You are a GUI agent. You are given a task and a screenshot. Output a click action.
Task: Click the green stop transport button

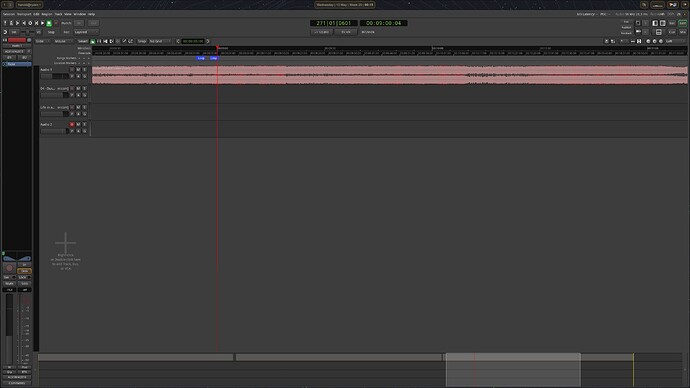pyautogui.click(x=49, y=23)
